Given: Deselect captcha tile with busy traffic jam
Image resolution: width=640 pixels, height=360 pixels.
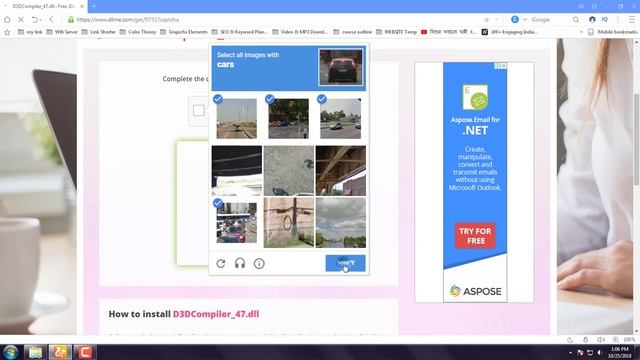Looking at the screenshot, I should pyautogui.click(x=237, y=222).
